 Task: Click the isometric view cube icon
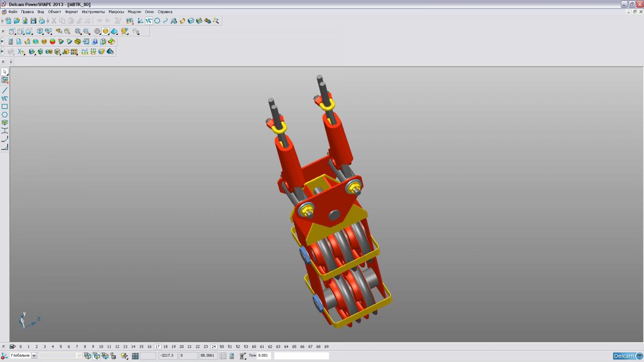coord(40,31)
